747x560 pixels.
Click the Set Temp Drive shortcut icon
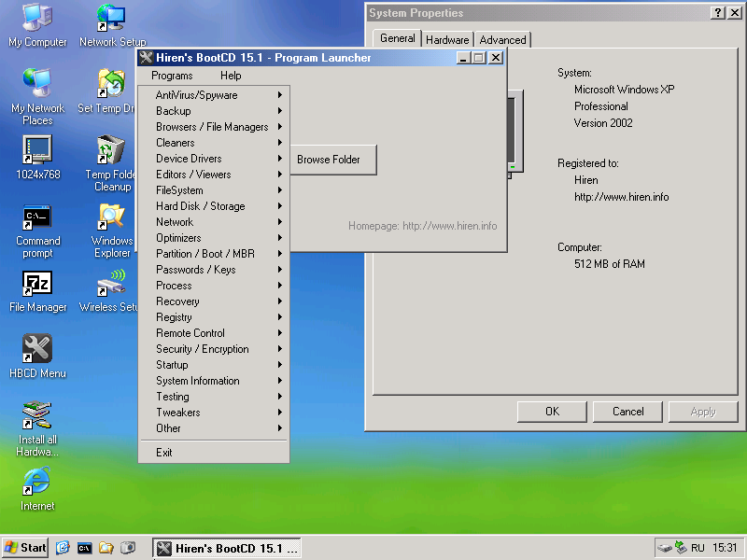point(111,84)
